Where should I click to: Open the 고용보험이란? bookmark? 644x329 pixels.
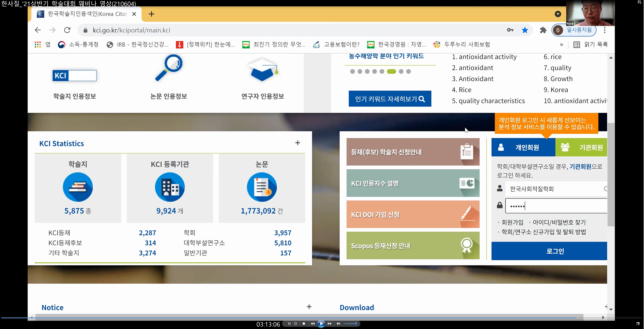coord(336,45)
